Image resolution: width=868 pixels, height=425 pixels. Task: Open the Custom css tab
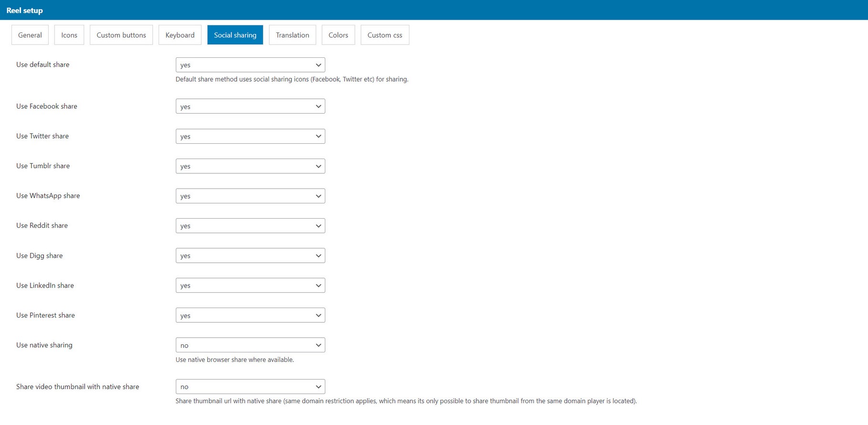385,35
